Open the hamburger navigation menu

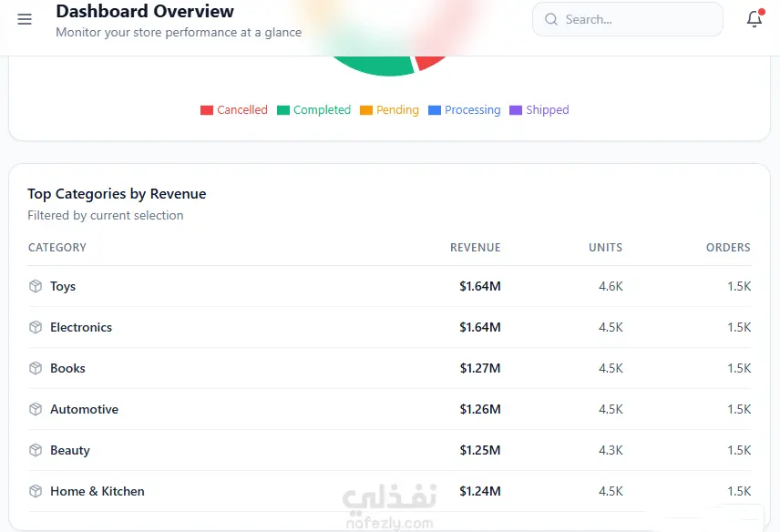[25, 19]
